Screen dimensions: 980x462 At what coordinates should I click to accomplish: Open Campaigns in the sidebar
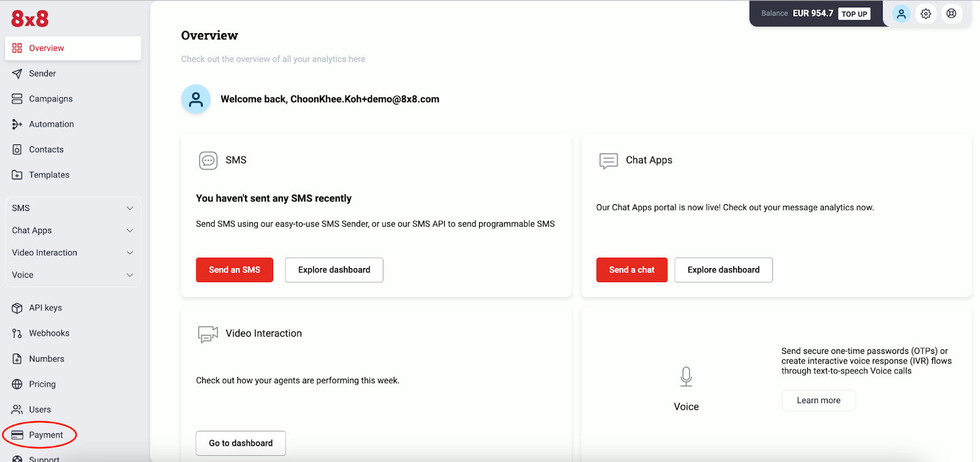(x=51, y=99)
